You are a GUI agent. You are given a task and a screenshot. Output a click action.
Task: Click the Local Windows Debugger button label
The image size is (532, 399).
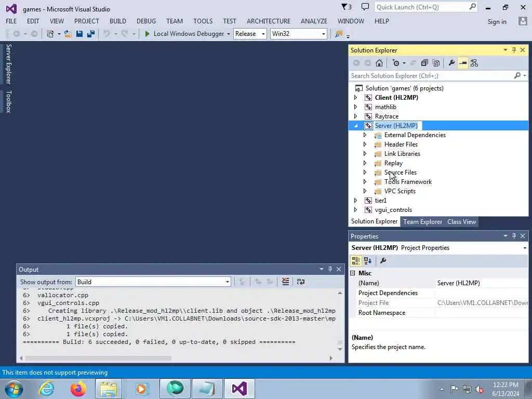pos(189,34)
